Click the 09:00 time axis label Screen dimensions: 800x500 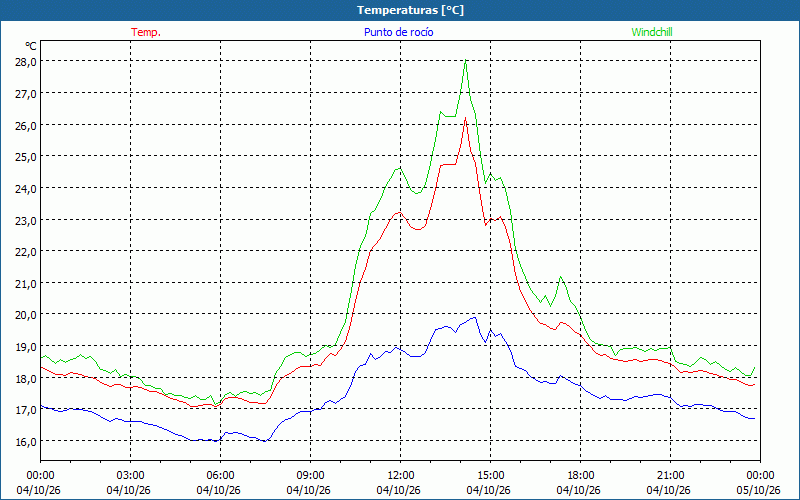tap(310, 476)
